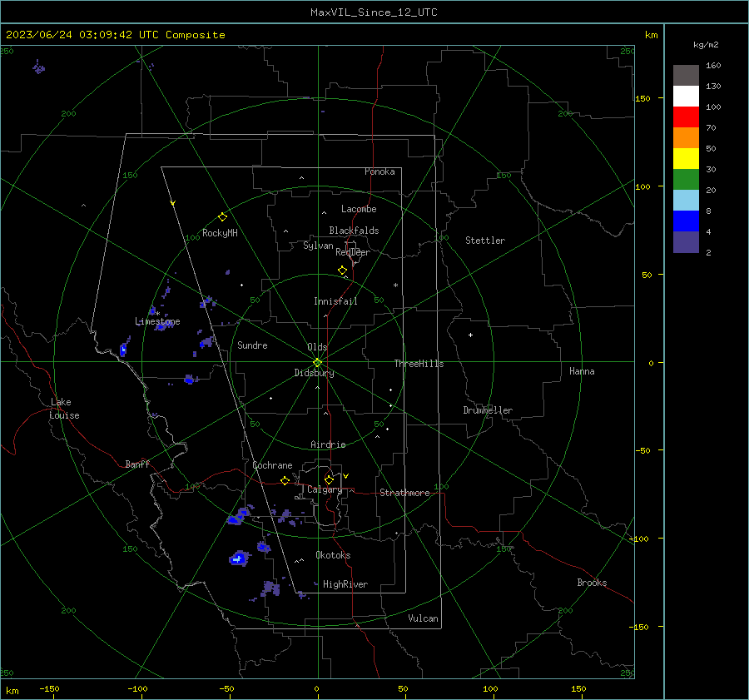This screenshot has height=700, width=749.
Task: Click the Brooks town label
Action: coord(592,583)
